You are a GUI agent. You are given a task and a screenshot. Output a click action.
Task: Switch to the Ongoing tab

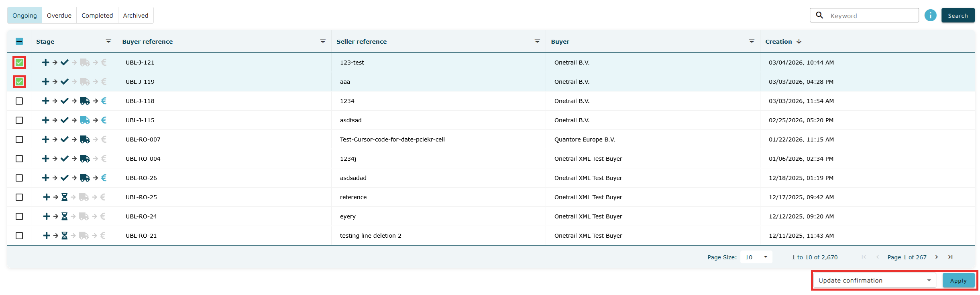[x=24, y=15]
